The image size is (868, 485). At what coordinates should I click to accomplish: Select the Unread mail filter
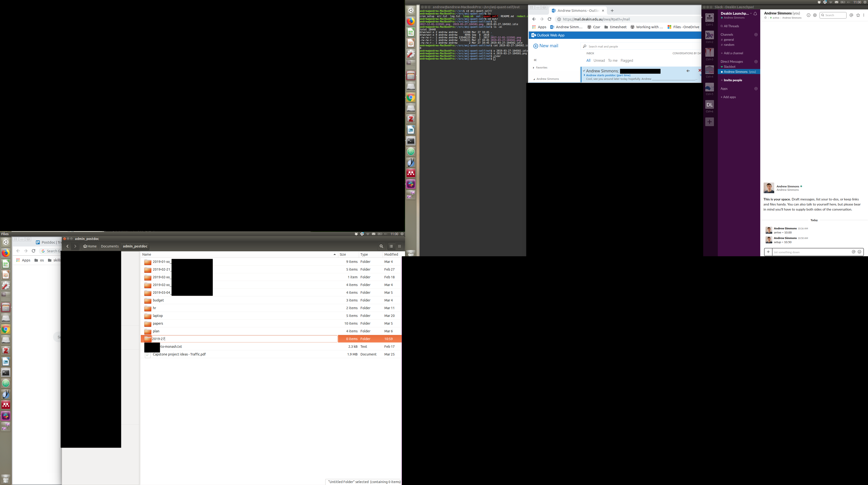click(x=599, y=61)
